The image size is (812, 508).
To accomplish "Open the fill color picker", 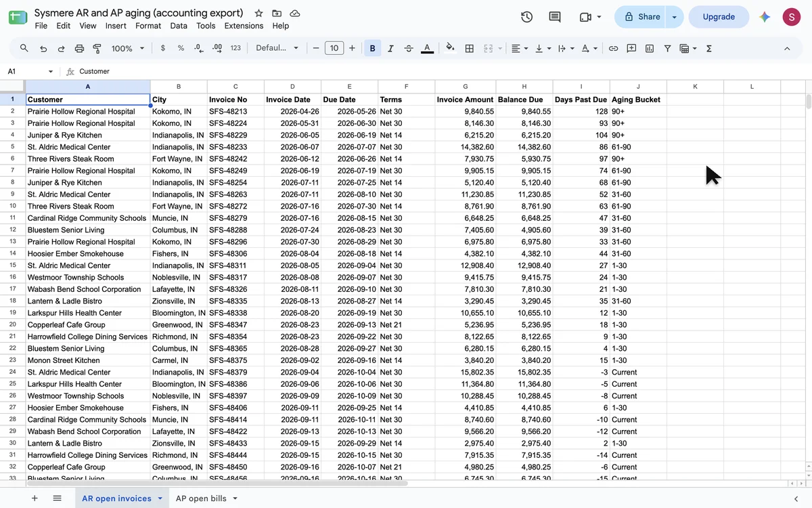I will tap(451, 48).
